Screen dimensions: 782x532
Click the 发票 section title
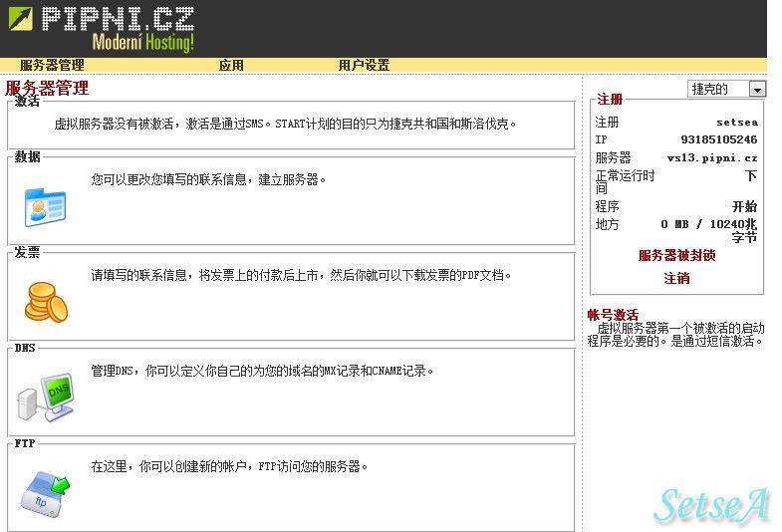(27, 252)
